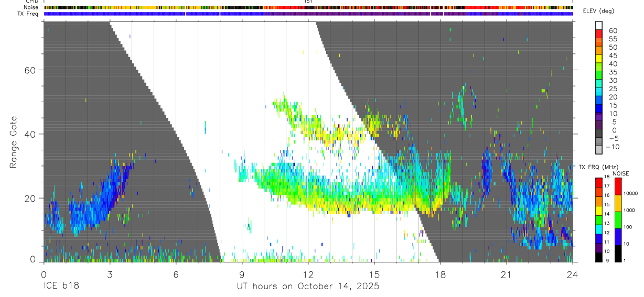Click the noise level strip above the plot
The width and height of the screenshot is (644, 297).
pos(308,7)
